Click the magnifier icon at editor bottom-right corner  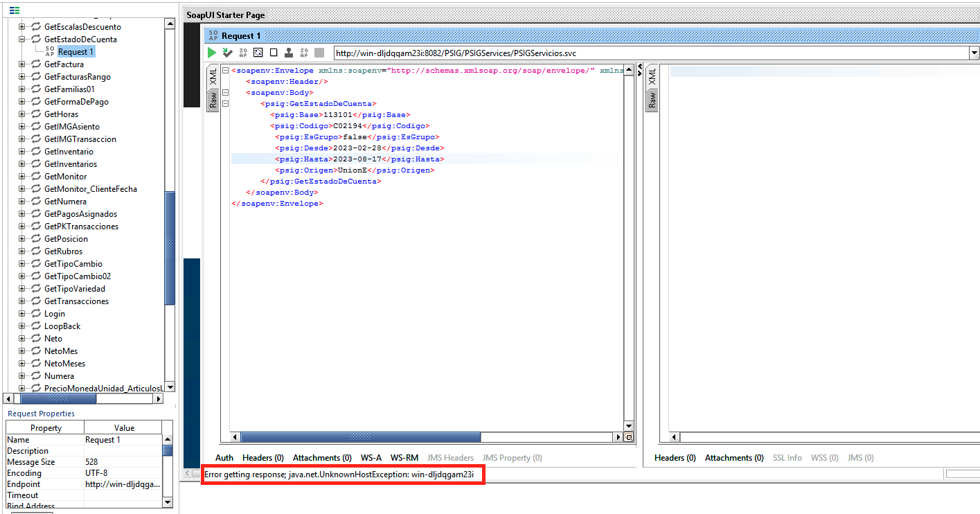click(629, 437)
